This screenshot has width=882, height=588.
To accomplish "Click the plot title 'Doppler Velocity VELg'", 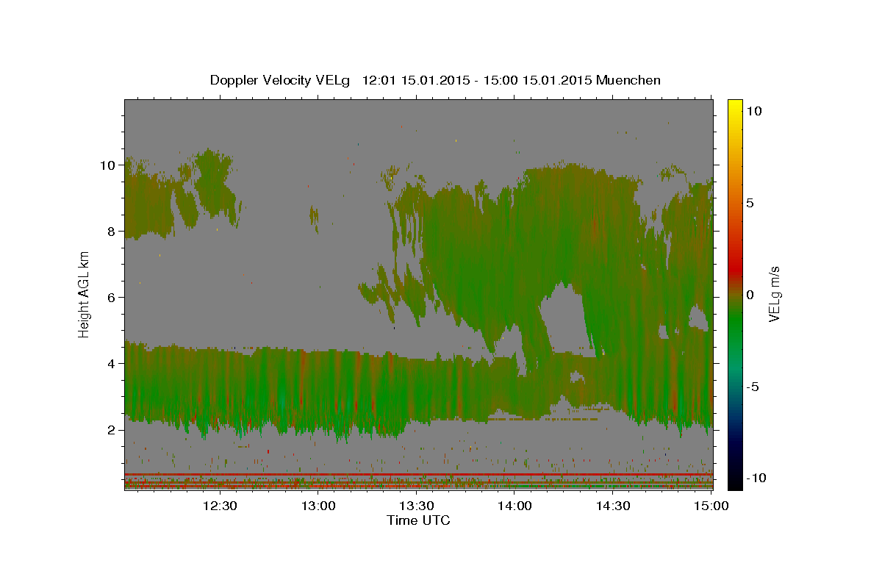I will [280, 80].
